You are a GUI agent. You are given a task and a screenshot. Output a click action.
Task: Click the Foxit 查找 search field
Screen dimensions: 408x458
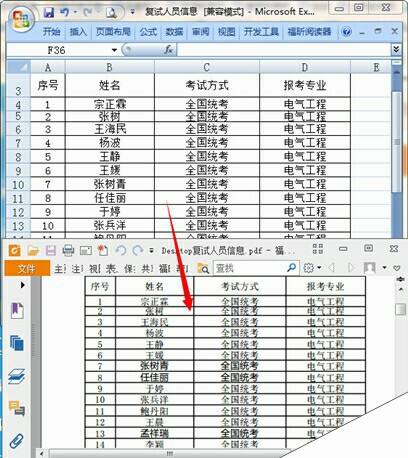coord(251,268)
